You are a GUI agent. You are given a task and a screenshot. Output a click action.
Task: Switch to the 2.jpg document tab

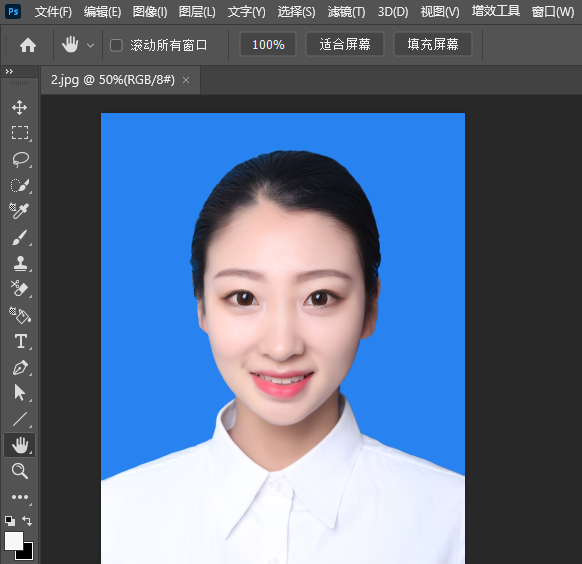112,80
